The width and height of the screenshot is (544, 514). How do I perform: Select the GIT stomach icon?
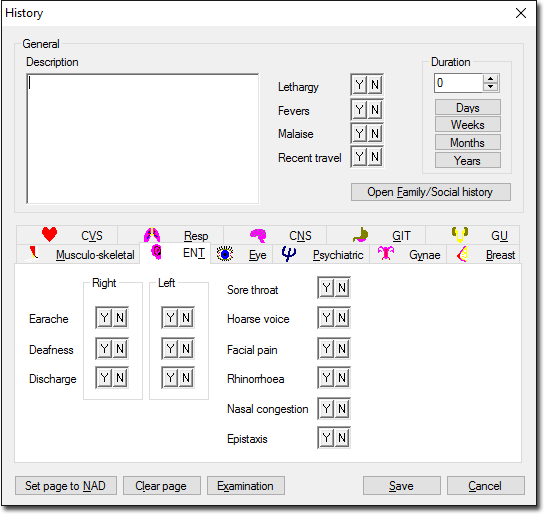point(360,235)
